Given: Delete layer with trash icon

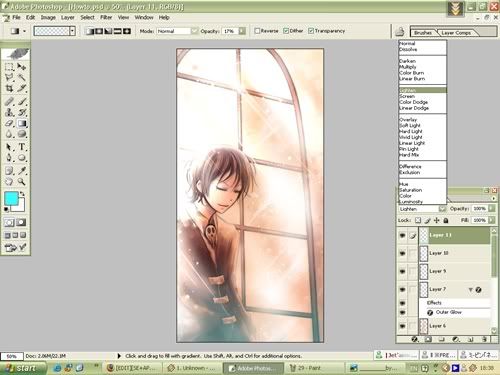Looking at the screenshot, I should pyautogui.click(x=484, y=339).
